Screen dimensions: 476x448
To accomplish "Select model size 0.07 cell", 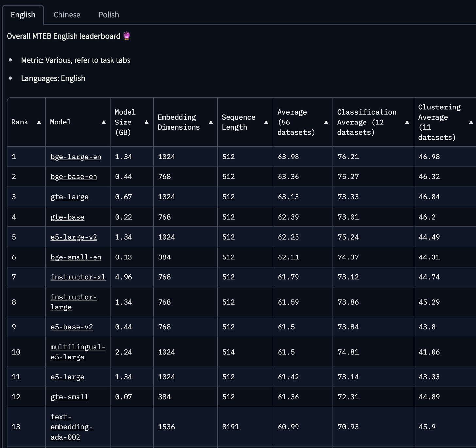I will click(132, 397).
